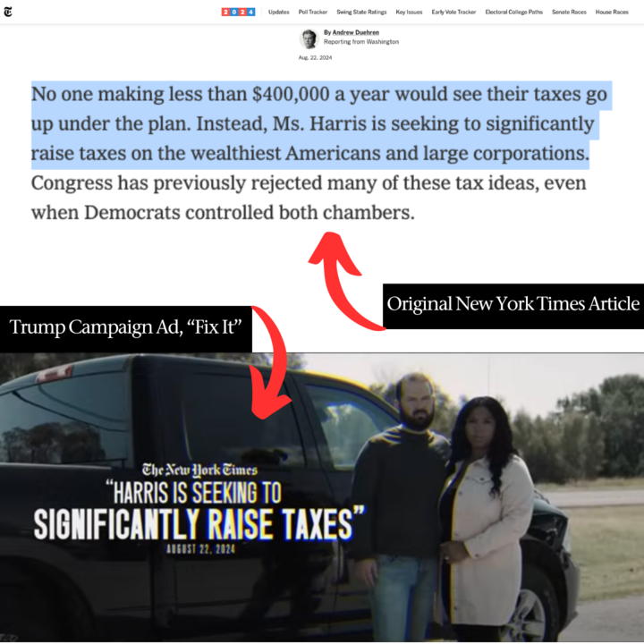Open the Senate Races page
The image size is (644, 644).
point(569,12)
